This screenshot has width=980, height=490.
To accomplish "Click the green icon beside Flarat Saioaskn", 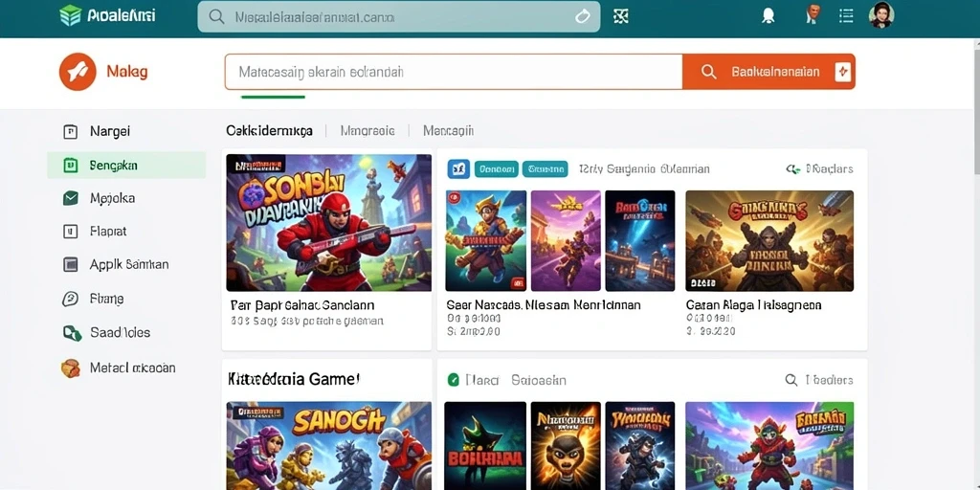I will (x=454, y=379).
